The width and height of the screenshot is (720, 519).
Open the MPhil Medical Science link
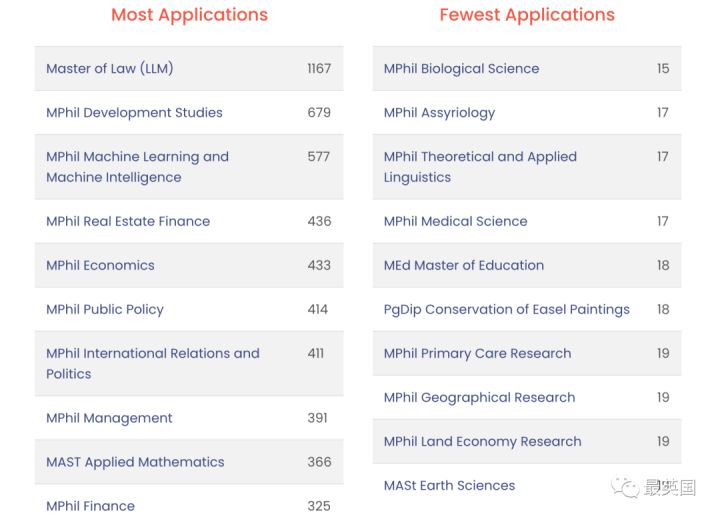(455, 221)
